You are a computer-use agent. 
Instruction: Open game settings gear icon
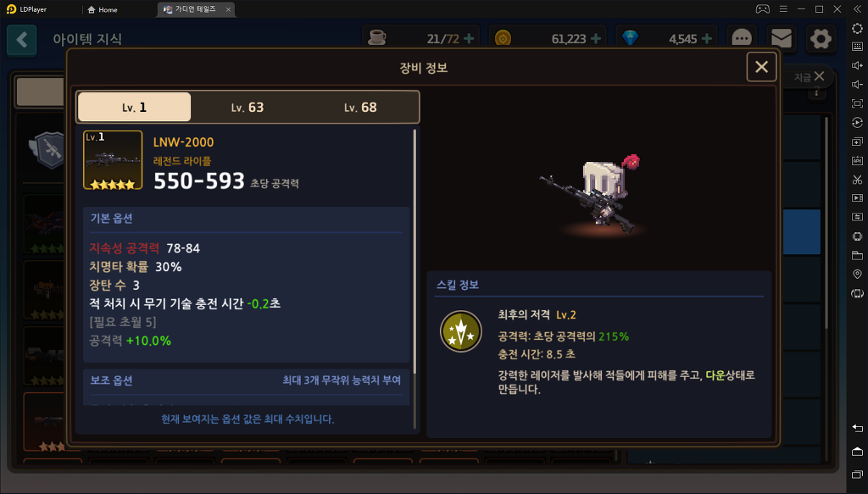point(821,39)
